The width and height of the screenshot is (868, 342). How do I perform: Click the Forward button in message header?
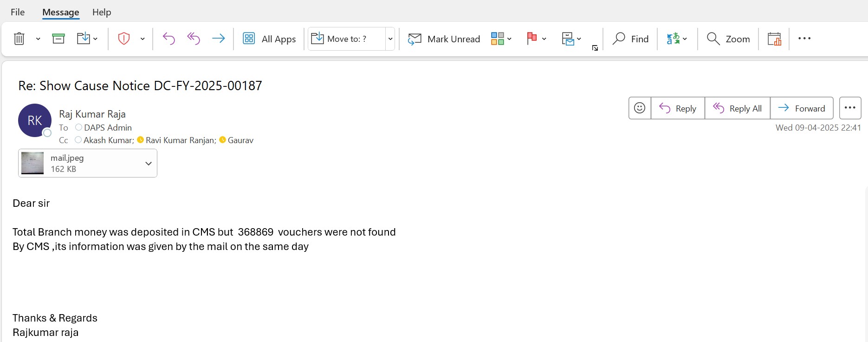click(802, 108)
